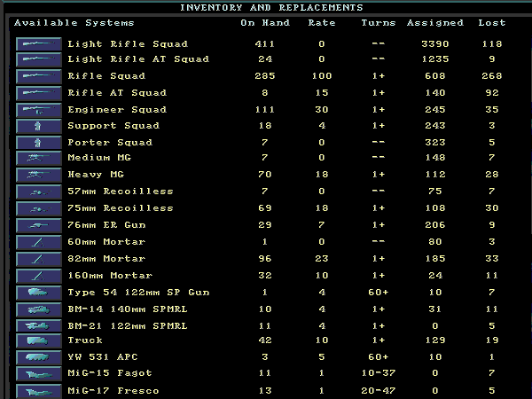Image resolution: width=532 pixels, height=399 pixels.
Task: Click Porter Squad assigned value 323
Action: click(435, 143)
